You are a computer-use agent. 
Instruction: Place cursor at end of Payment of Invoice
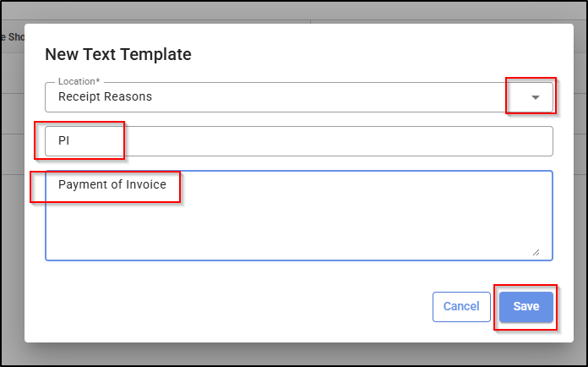(x=168, y=183)
